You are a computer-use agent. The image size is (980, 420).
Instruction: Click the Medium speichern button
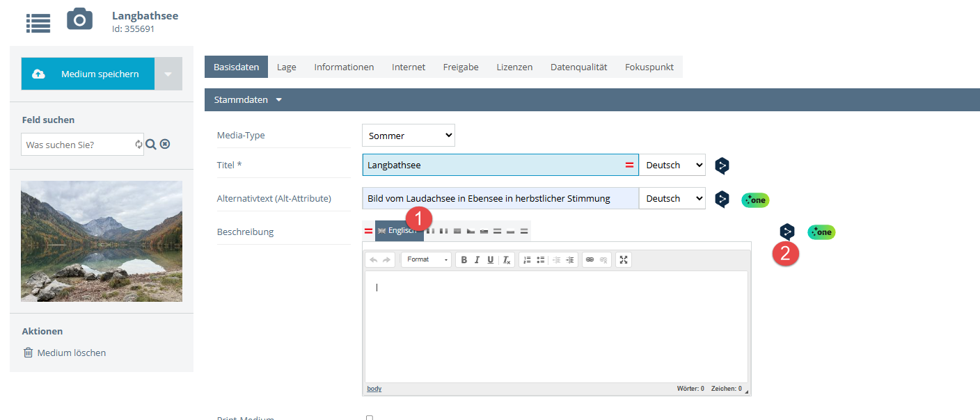pos(88,74)
